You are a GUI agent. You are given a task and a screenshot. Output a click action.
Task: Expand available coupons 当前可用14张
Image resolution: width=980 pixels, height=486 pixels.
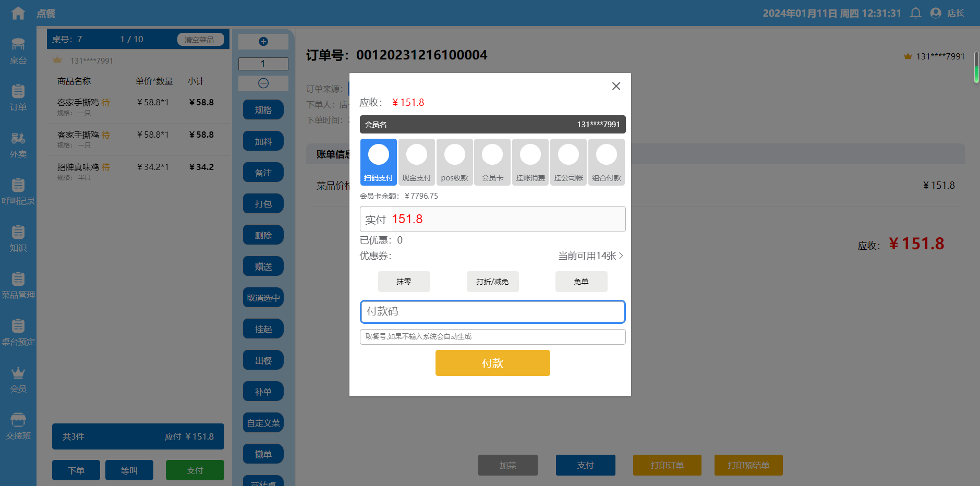[x=590, y=256]
